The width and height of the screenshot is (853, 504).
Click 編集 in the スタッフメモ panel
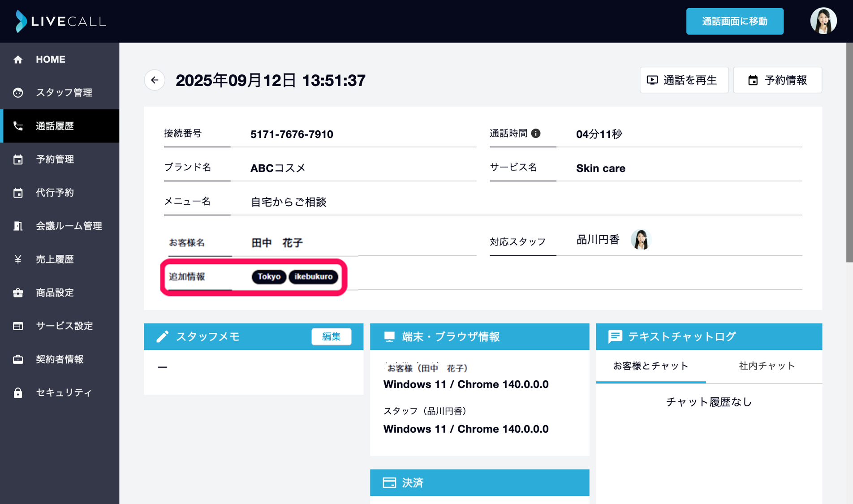(x=331, y=336)
